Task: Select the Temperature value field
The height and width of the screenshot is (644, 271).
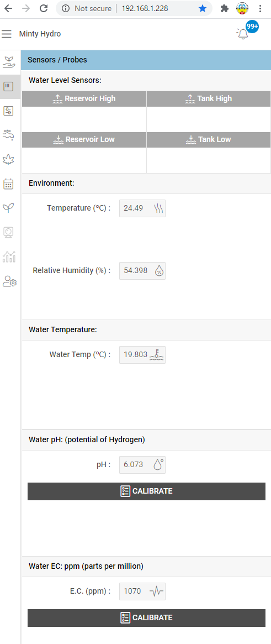Action: point(142,208)
